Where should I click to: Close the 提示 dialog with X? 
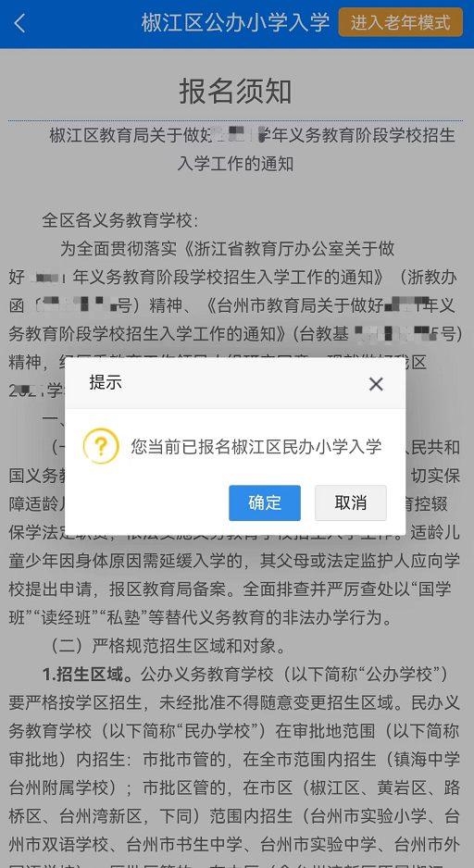[x=376, y=384]
